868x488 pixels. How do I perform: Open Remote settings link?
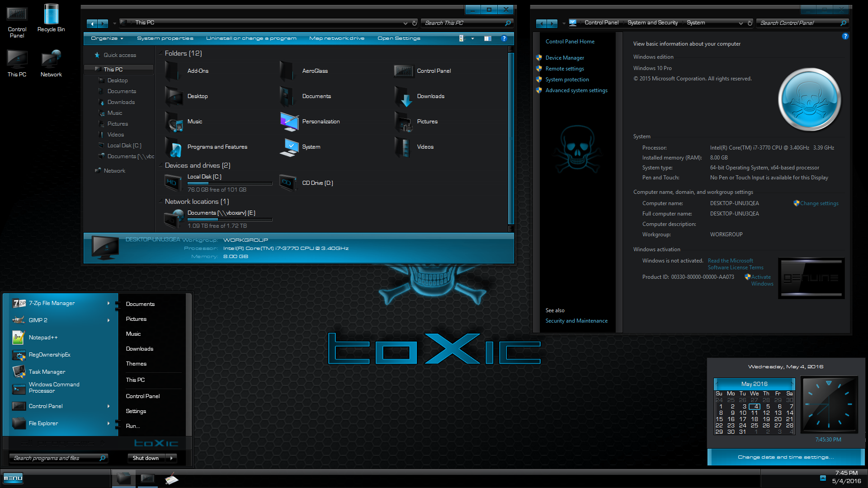(565, 69)
